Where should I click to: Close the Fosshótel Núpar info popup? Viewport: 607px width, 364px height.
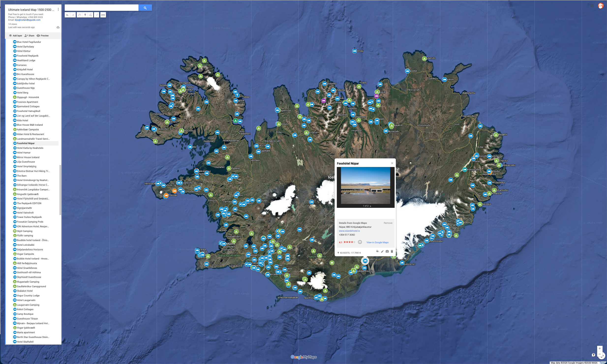(392, 163)
